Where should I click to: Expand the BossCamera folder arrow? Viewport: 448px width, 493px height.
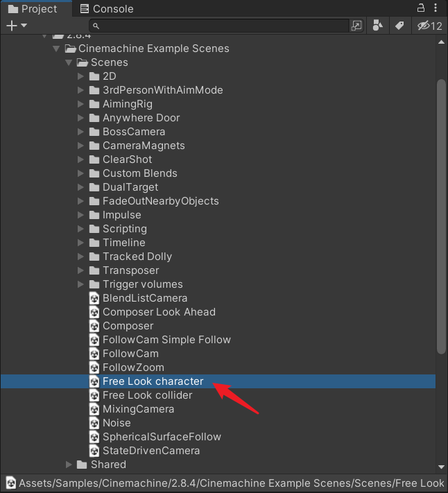(81, 132)
